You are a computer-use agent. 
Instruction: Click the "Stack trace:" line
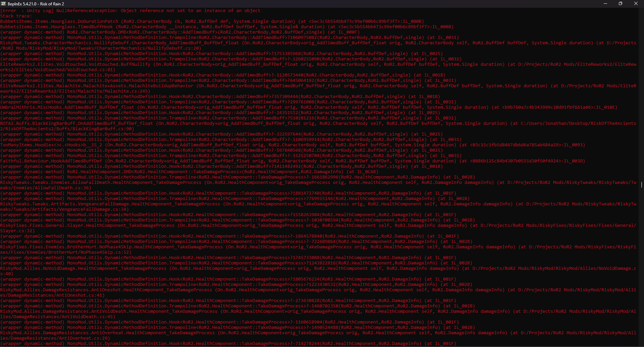pos(16,16)
